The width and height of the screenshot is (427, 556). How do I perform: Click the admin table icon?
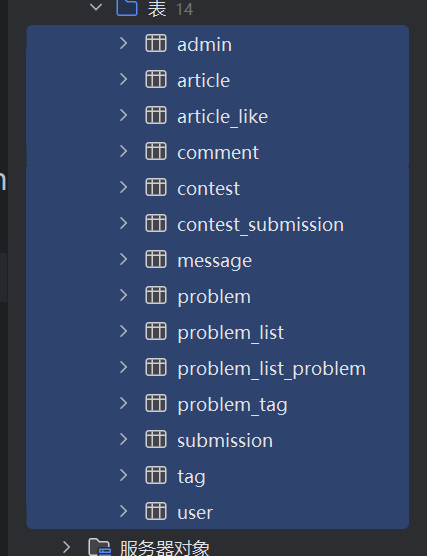pos(156,43)
